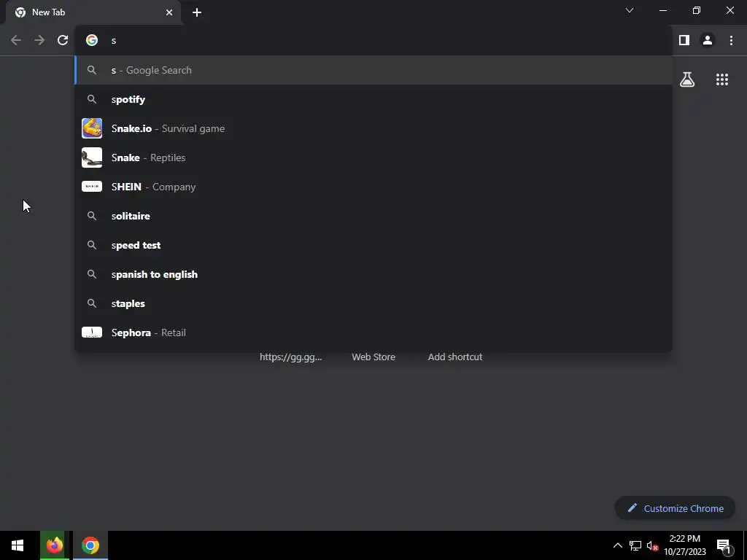Click the forward navigation arrow
Image resolution: width=747 pixels, height=560 pixels.
(39, 41)
